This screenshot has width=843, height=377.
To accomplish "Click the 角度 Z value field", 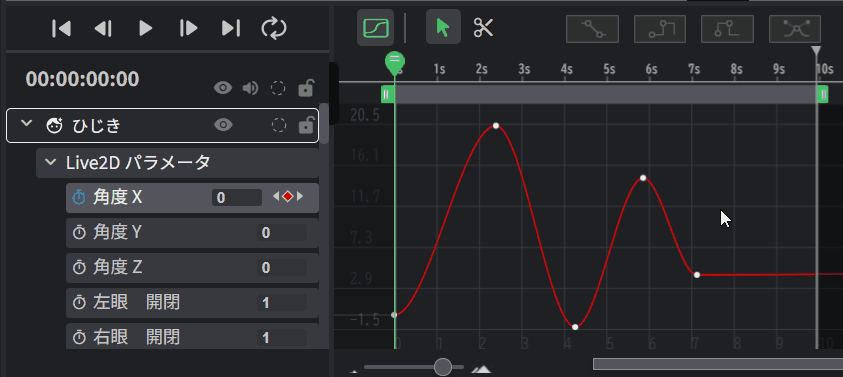I will pos(282,268).
